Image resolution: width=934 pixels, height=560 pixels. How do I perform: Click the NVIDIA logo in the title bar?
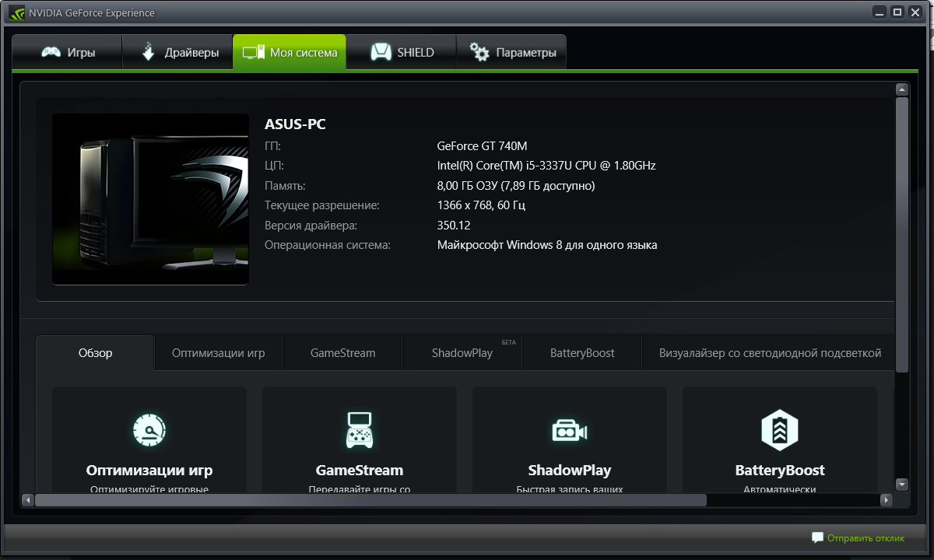(17, 12)
